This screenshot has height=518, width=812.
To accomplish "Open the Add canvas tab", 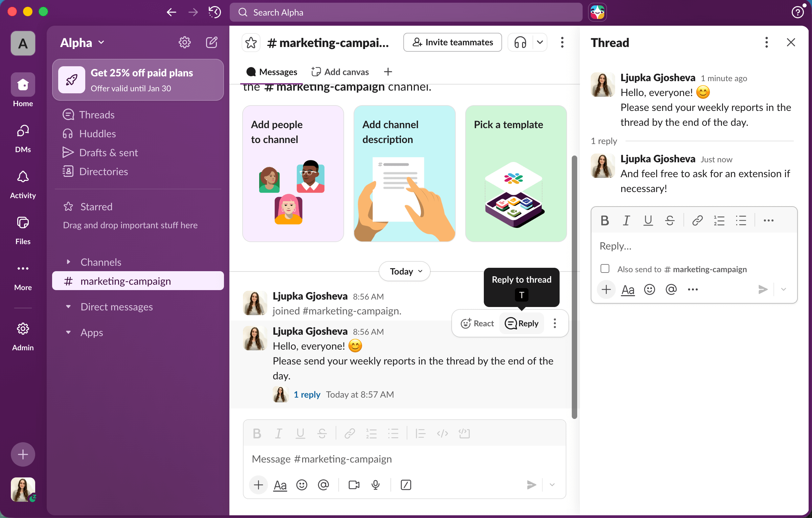I will [x=340, y=72].
